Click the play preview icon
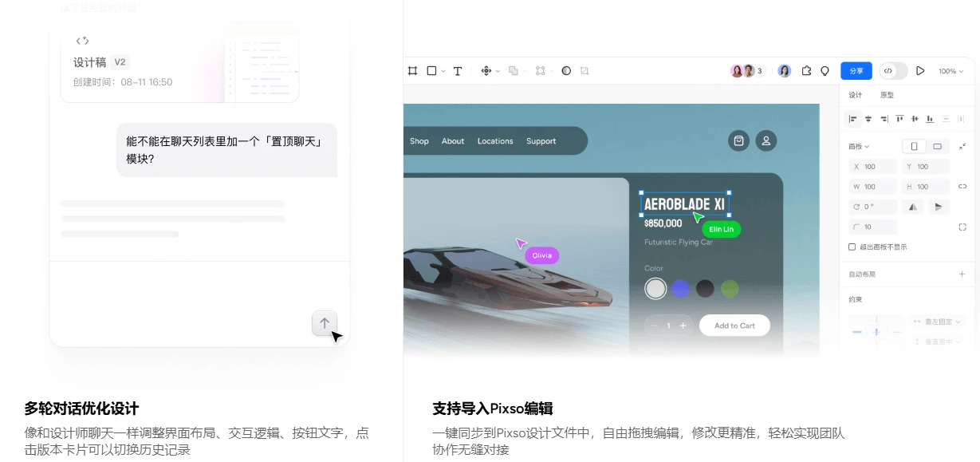 (x=920, y=71)
